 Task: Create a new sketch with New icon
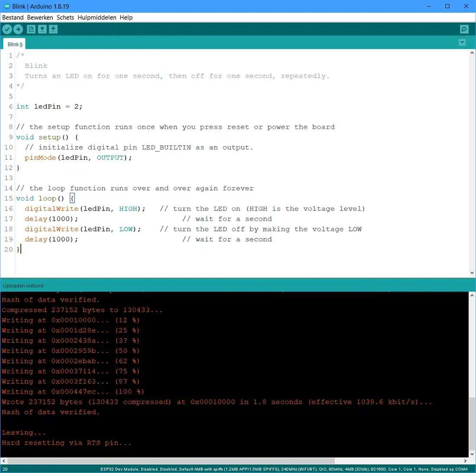31,29
